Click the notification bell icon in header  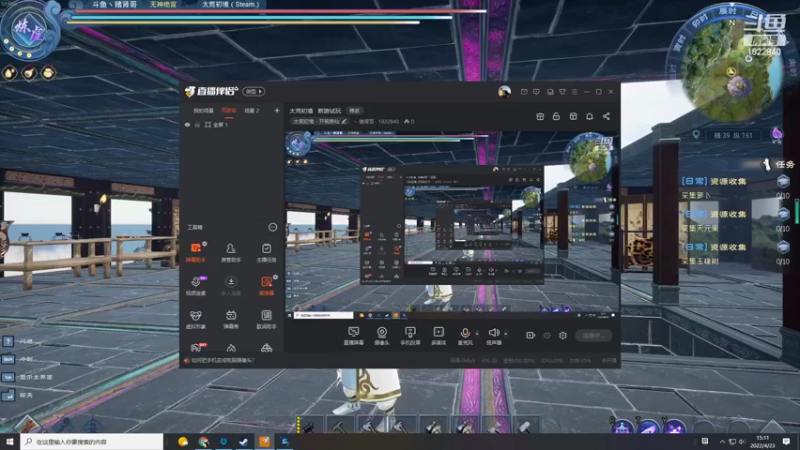(x=589, y=116)
